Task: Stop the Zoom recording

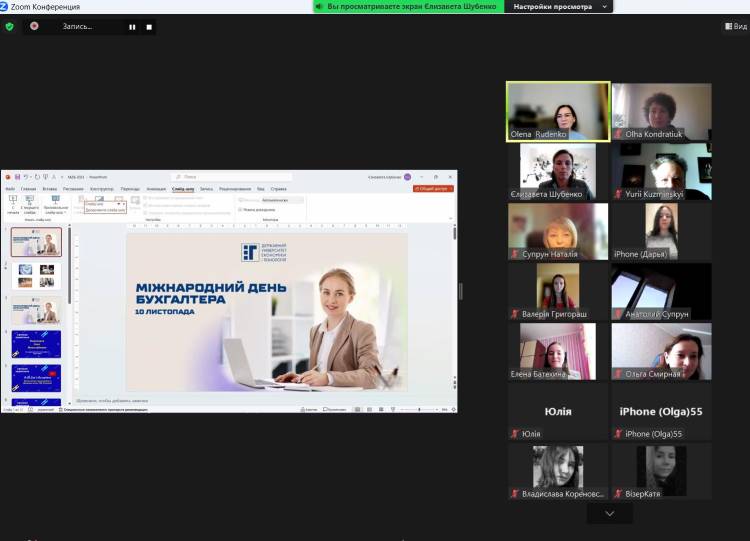Action: [x=149, y=27]
